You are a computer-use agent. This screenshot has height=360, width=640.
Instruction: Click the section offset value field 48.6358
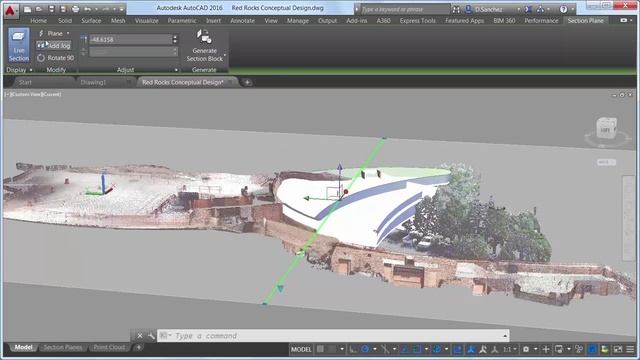point(131,40)
